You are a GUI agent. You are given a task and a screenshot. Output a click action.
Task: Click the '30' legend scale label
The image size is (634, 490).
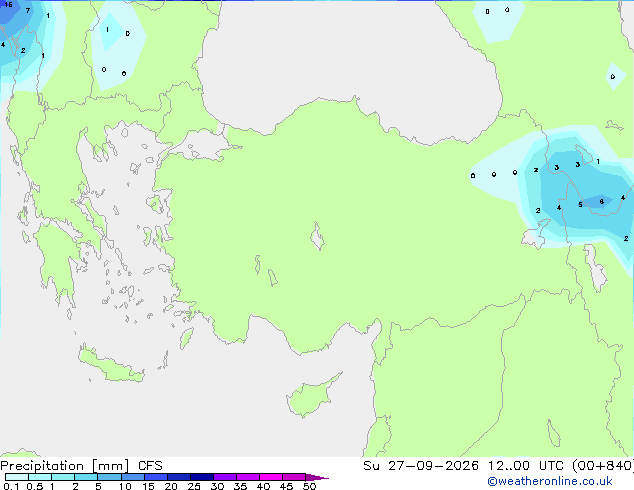click(217, 486)
